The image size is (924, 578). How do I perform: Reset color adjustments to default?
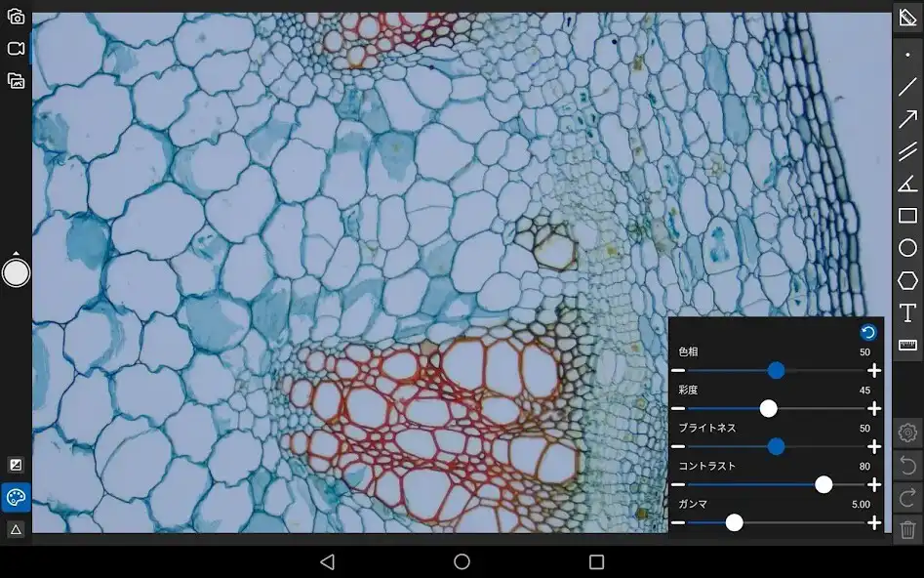[867, 333]
